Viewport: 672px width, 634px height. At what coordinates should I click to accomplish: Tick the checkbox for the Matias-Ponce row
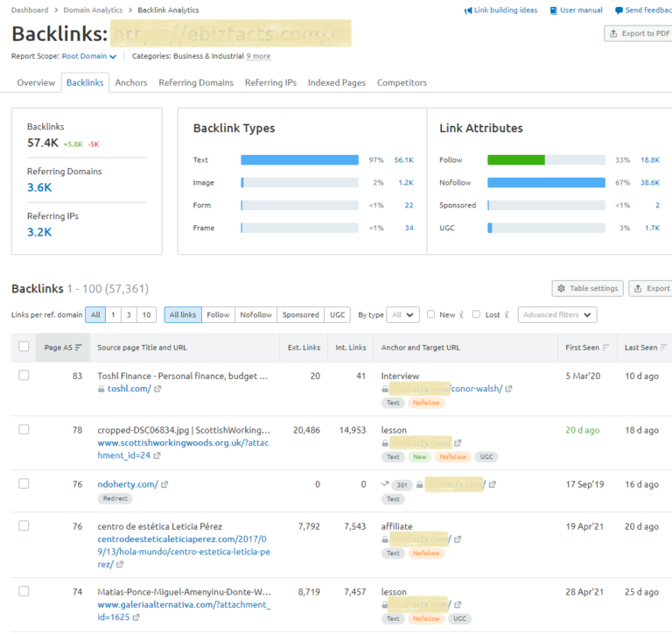[24, 592]
